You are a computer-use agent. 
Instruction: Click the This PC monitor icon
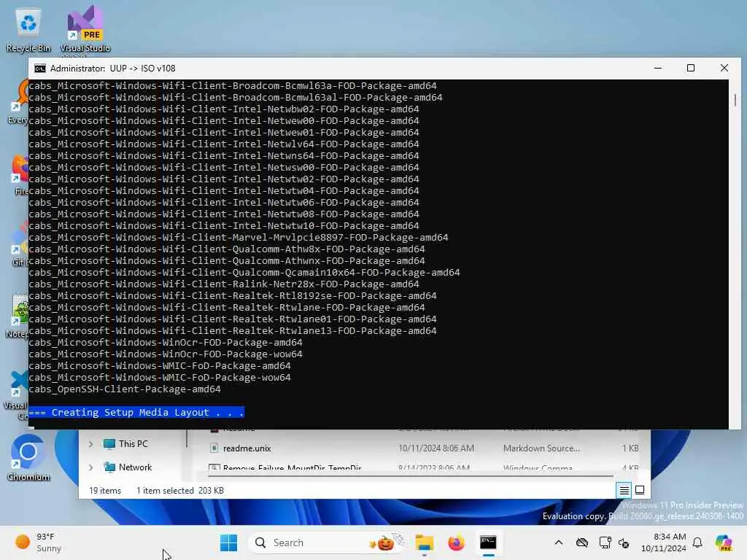[109, 444]
